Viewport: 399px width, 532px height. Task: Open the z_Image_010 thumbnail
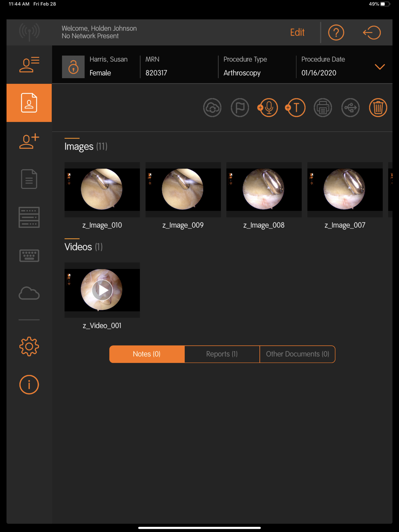(x=102, y=189)
